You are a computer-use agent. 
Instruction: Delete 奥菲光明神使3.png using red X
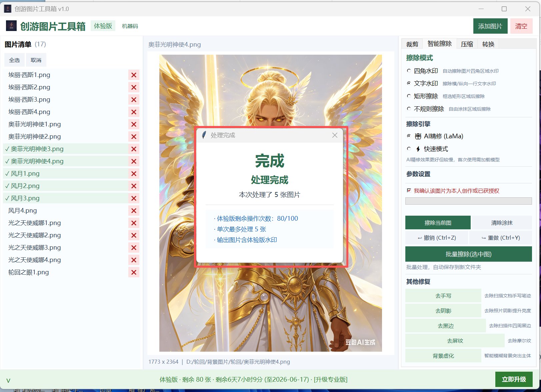point(134,149)
